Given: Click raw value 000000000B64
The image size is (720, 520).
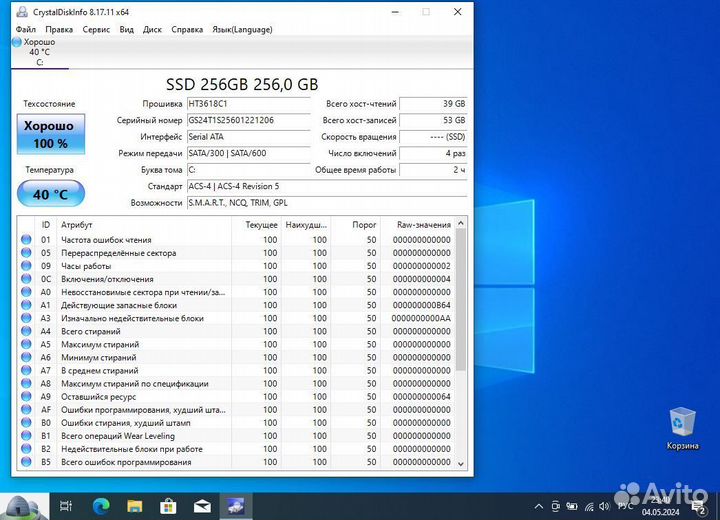Looking at the screenshot, I should click(x=422, y=305).
